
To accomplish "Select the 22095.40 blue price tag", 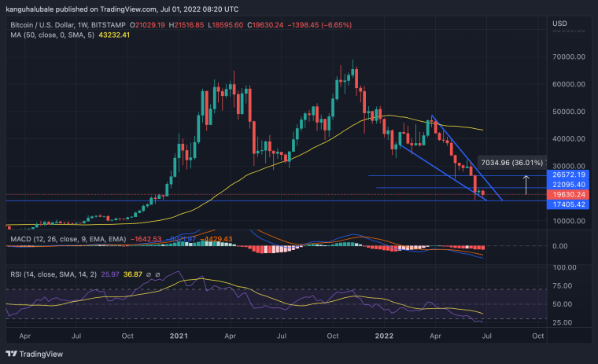I will click(568, 185).
